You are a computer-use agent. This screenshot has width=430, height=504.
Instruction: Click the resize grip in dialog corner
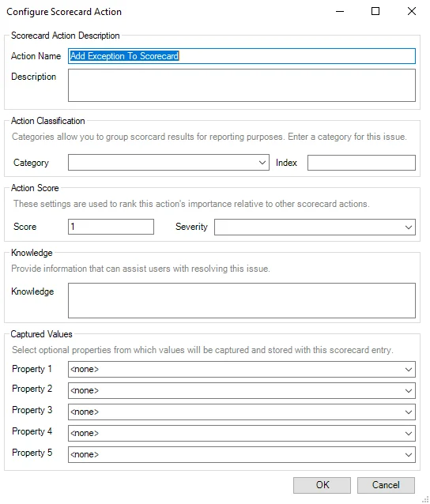point(425,499)
